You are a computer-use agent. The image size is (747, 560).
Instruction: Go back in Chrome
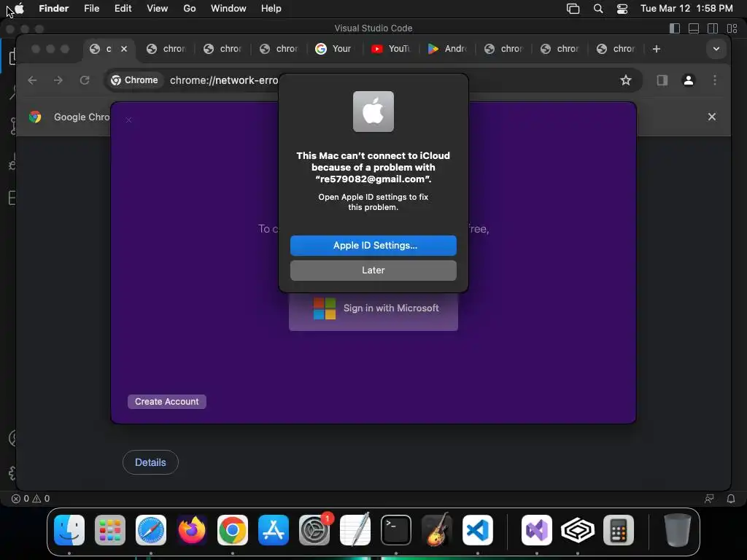32,80
